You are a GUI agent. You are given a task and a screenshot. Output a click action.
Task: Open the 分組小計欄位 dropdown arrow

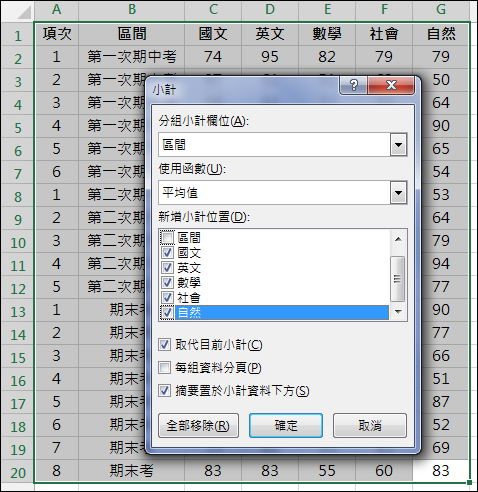(x=398, y=145)
